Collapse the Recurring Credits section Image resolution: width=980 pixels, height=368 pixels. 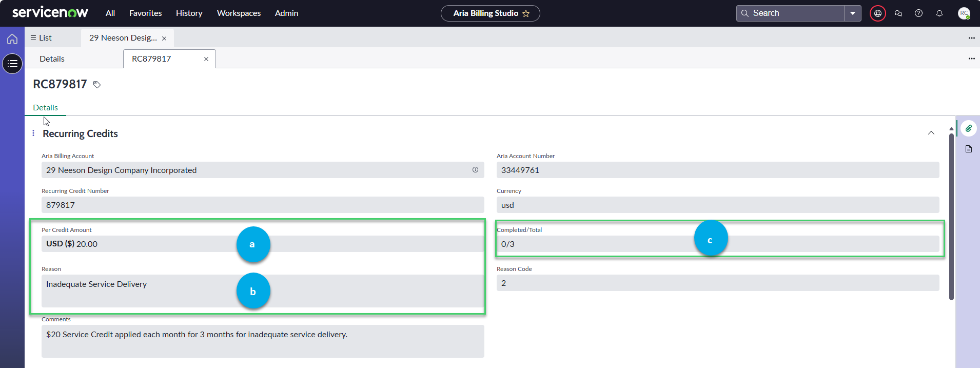point(931,133)
